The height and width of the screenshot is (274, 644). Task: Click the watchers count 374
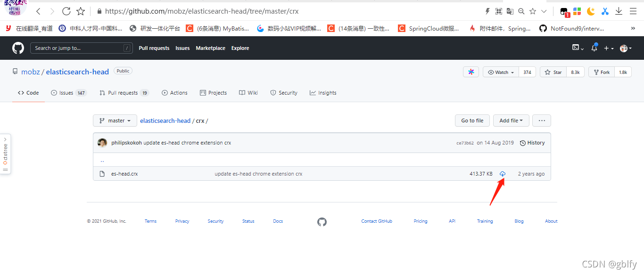[x=527, y=72]
